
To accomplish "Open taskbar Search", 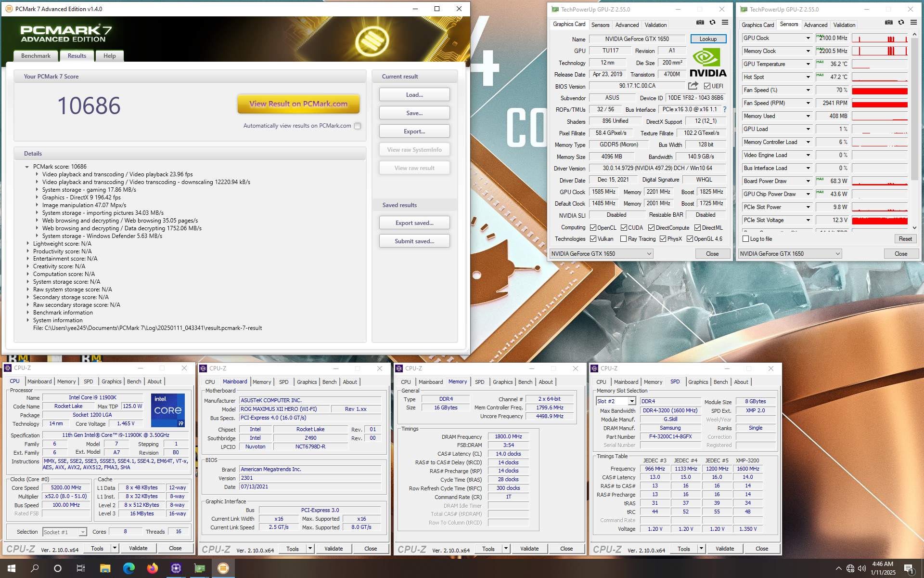I will pyautogui.click(x=35, y=568).
